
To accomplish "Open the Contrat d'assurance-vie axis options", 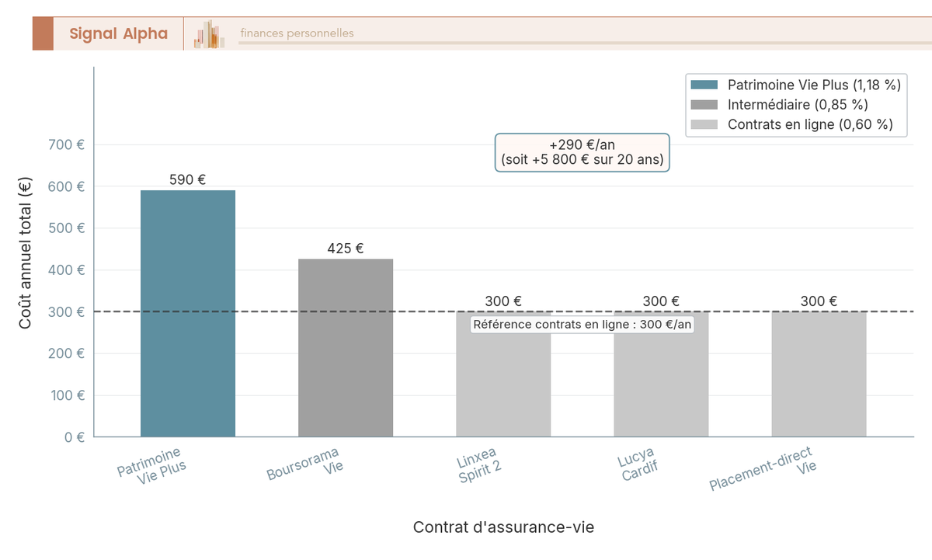I will point(503,527).
